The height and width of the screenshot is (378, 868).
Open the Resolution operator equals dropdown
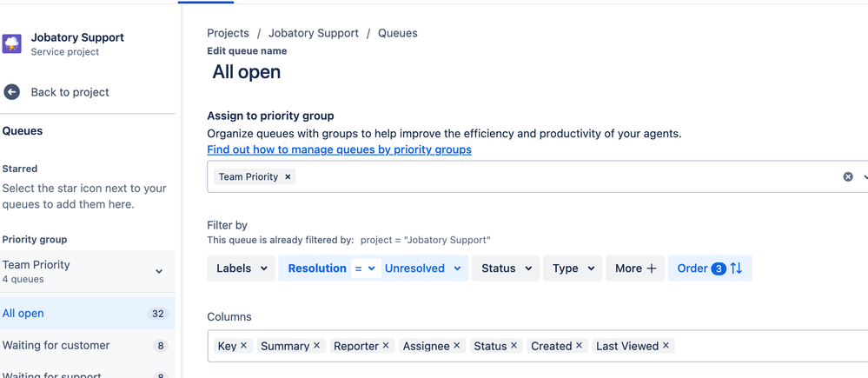point(366,269)
